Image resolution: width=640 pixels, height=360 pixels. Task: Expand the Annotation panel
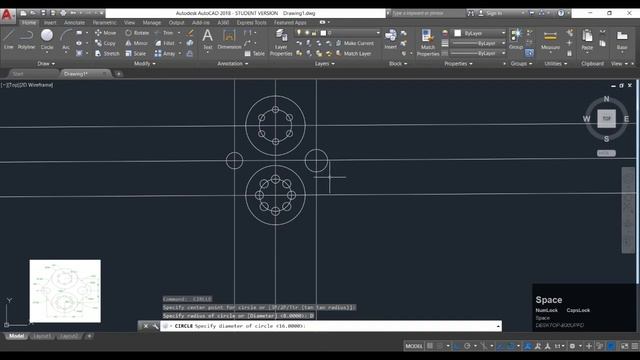point(232,64)
